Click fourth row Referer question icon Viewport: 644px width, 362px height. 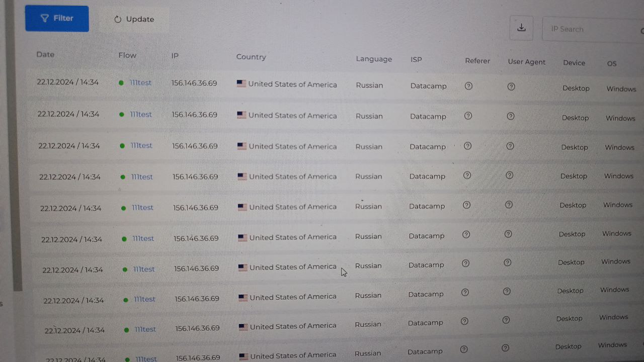(x=467, y=175)
